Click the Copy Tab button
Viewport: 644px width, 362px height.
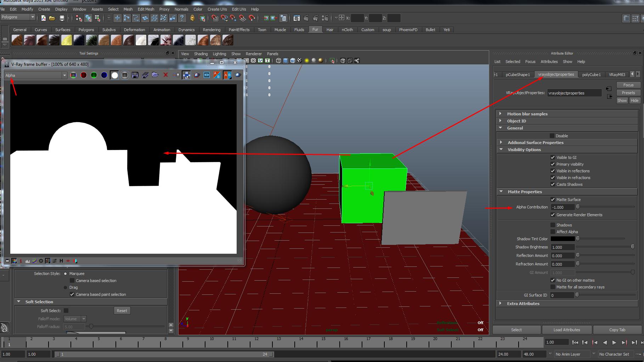pyautogui.click(x=617, y=330)
